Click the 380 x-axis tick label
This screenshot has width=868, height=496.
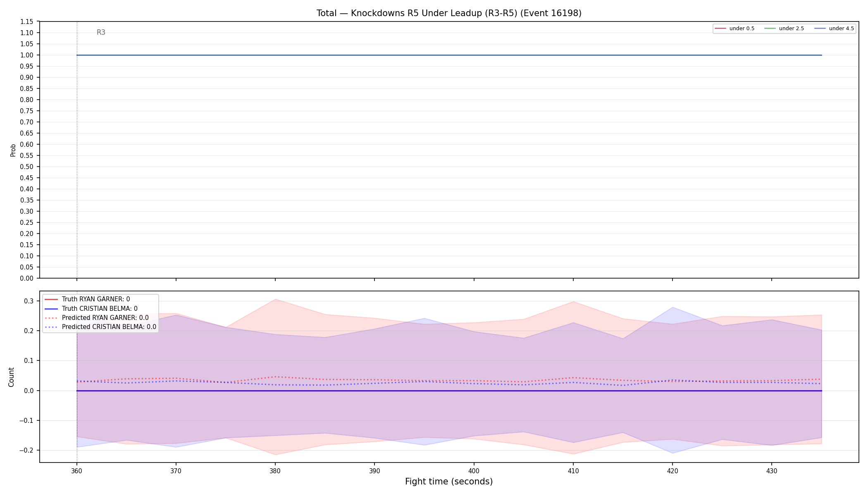pyautogui.click(x=275, y=471)
